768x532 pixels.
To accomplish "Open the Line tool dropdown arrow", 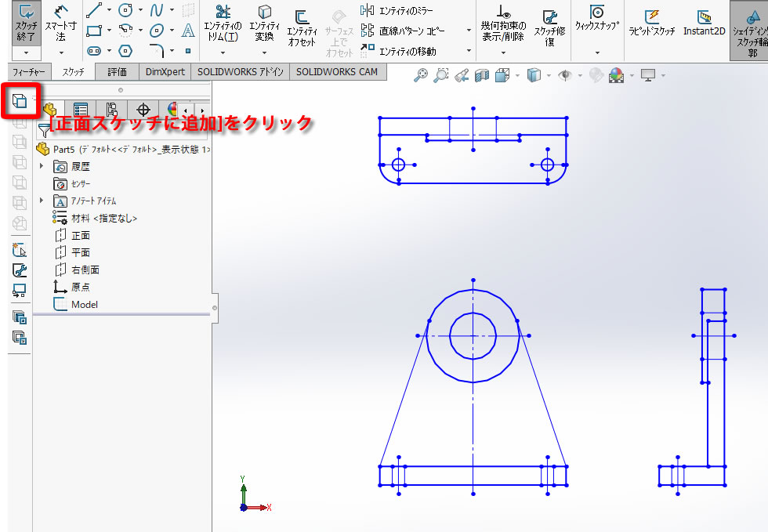I will (109, 10).
